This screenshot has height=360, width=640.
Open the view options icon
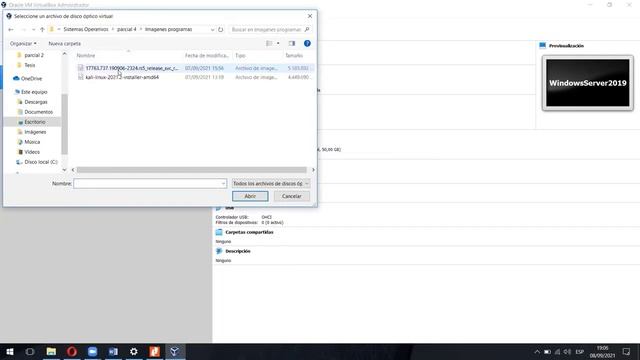269,43
